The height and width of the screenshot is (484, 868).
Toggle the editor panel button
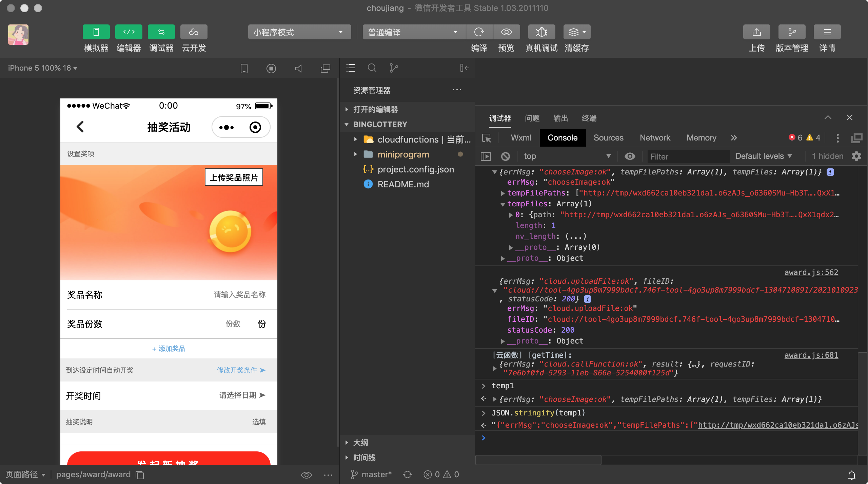(129, 32)
